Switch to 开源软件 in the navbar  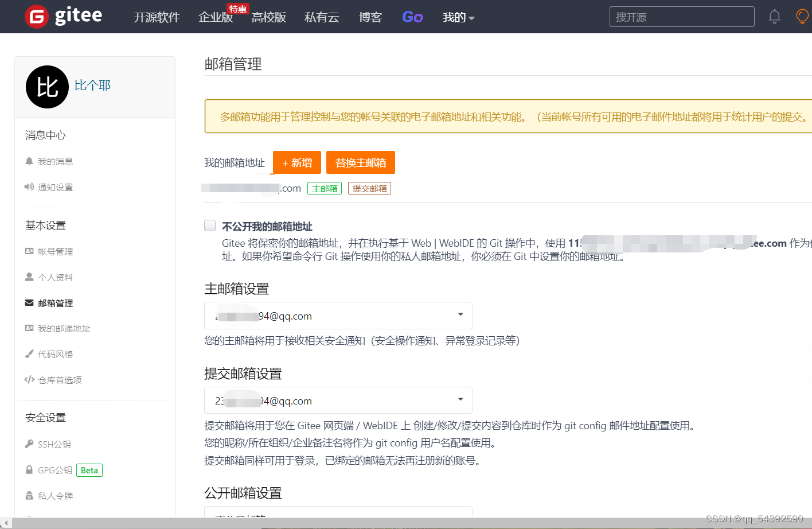(x=157, y=17)
